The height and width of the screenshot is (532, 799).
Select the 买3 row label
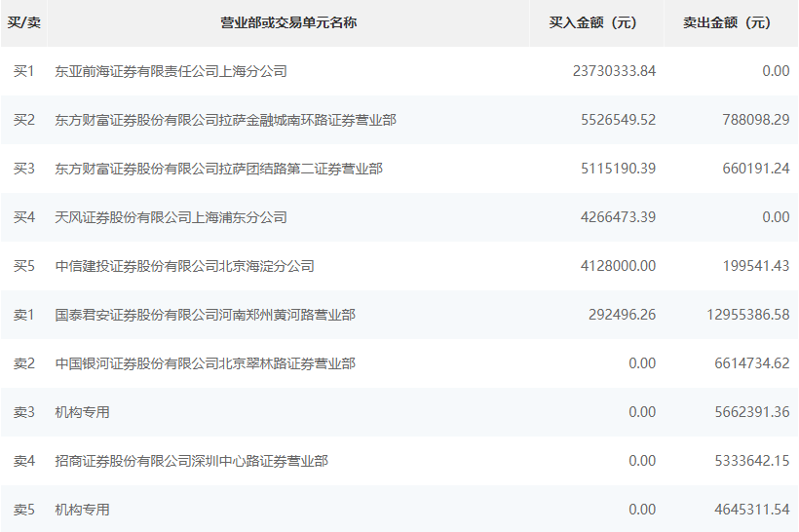coord(24,169)
